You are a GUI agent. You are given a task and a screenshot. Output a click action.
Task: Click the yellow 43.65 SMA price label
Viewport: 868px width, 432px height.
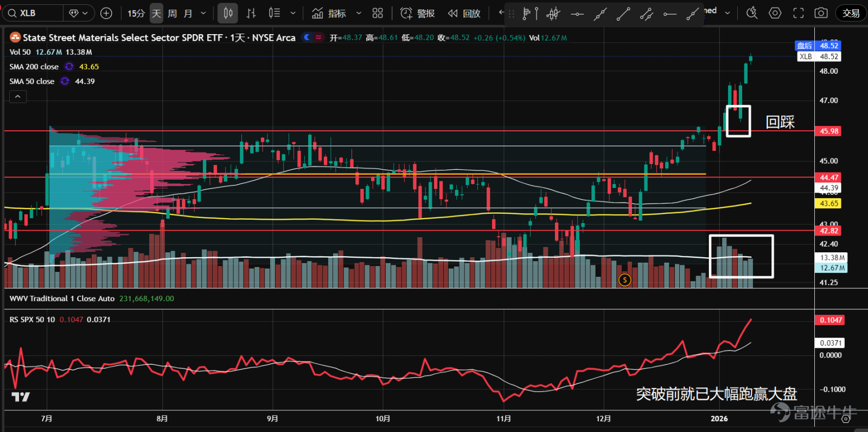pyautogui.click(x=828, y=204)
